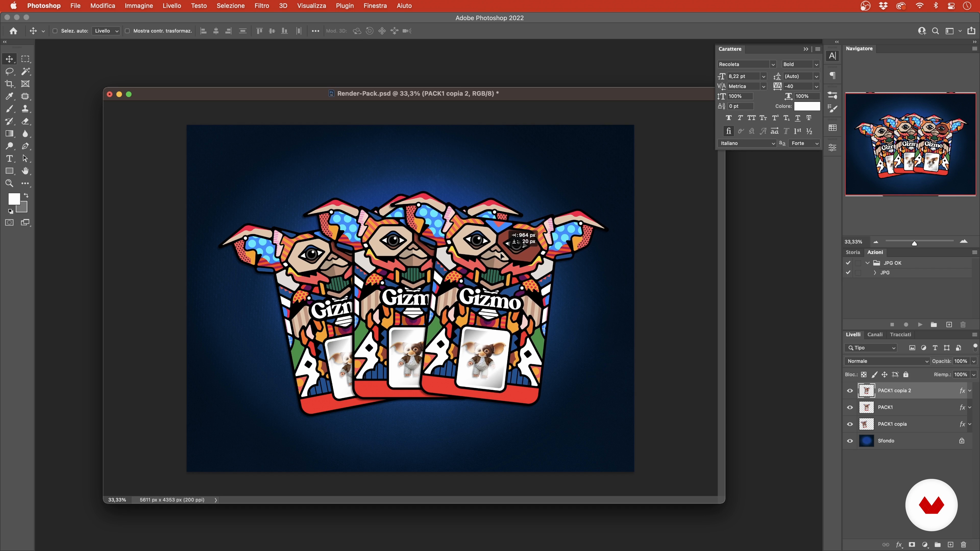Select the Clone Stamp tool
The image size is (980, 551).
(26, 109)
